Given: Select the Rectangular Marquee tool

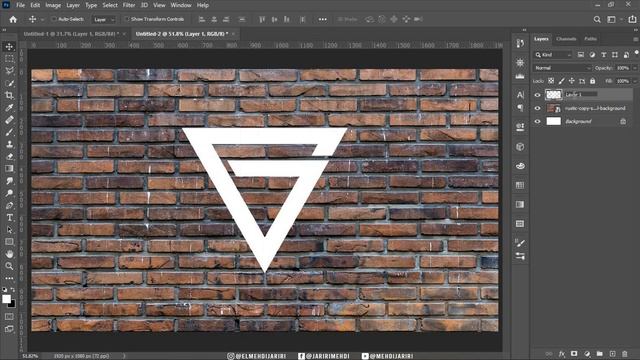Looking at the screenshot, I should point(9,59).
